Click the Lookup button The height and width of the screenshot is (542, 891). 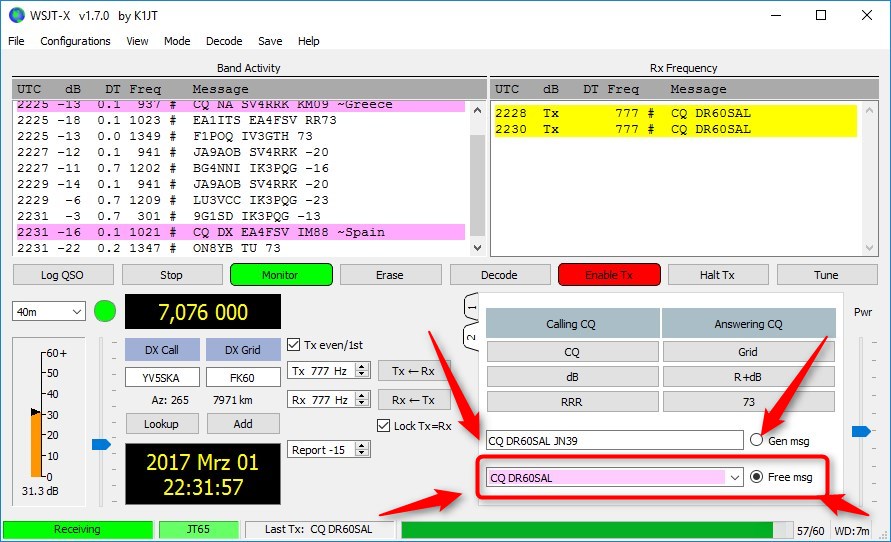[162, 424]
